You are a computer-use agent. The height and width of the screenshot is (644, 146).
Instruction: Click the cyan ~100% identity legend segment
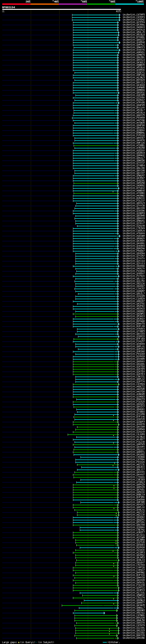coord(130,4)
